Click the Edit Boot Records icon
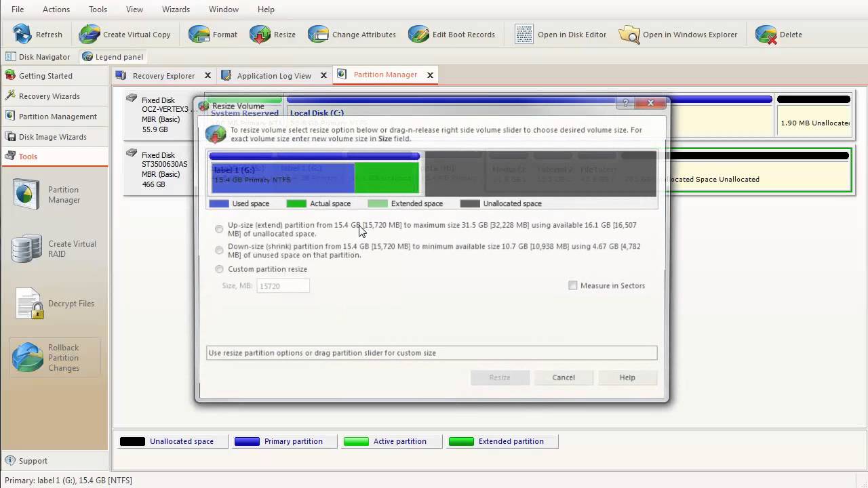The image size is (868, 488). [418, 34]
